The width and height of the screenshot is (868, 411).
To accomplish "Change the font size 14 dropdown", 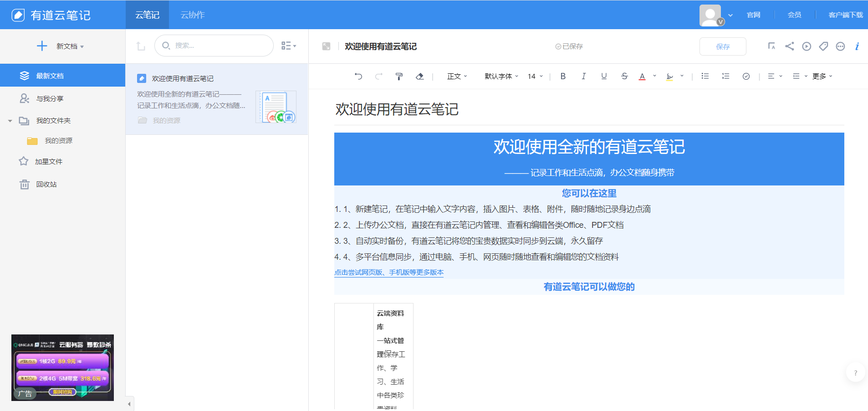I will click(535, 76).
